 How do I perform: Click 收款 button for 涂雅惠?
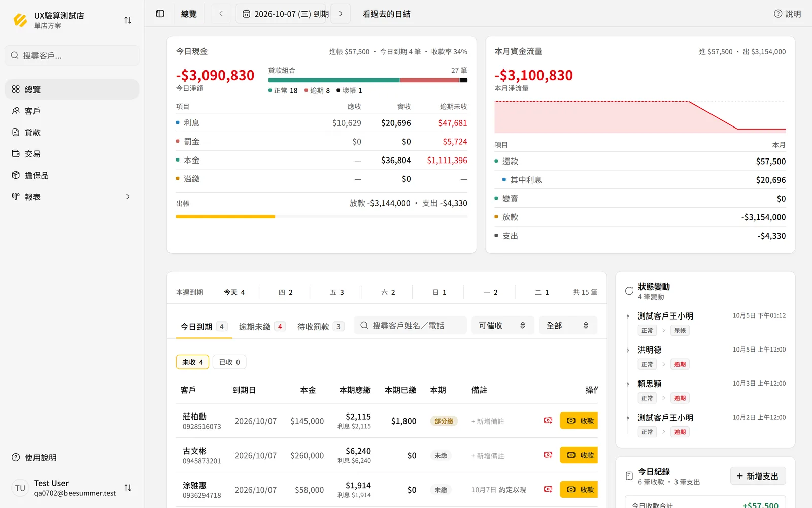click(x=579, y=490)
